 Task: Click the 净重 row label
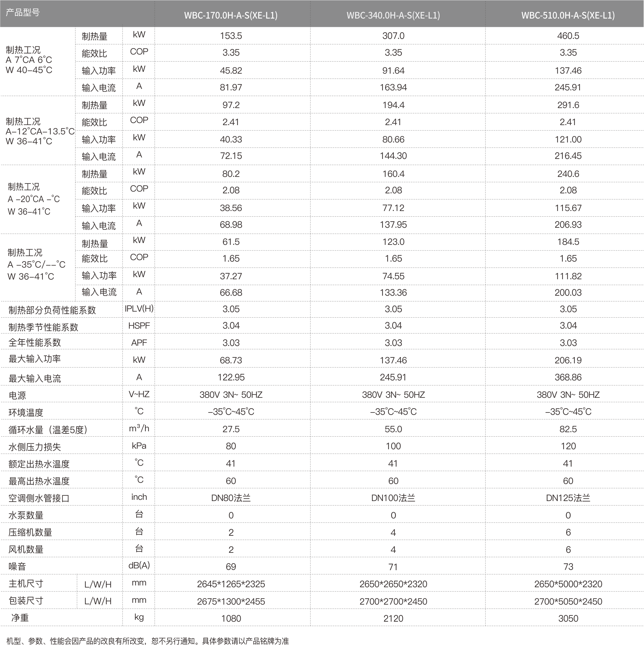click(20, 618)
